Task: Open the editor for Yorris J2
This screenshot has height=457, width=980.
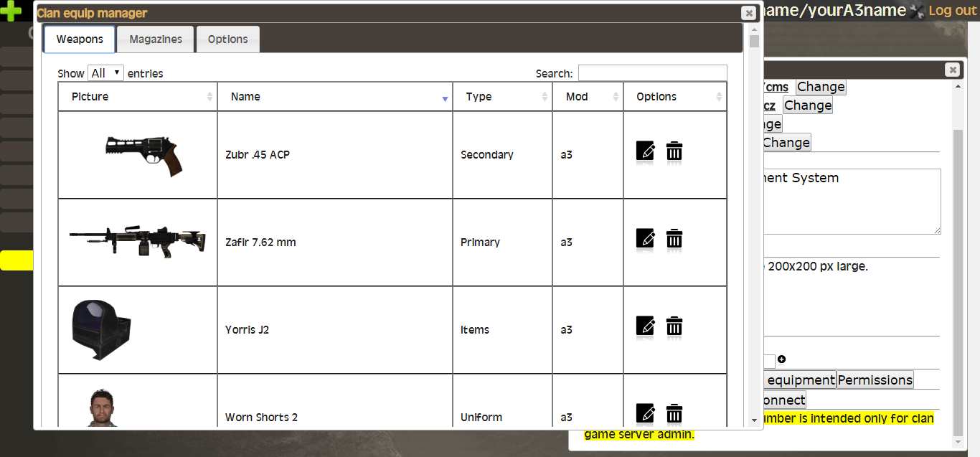Action: click(x=645, y=326)
